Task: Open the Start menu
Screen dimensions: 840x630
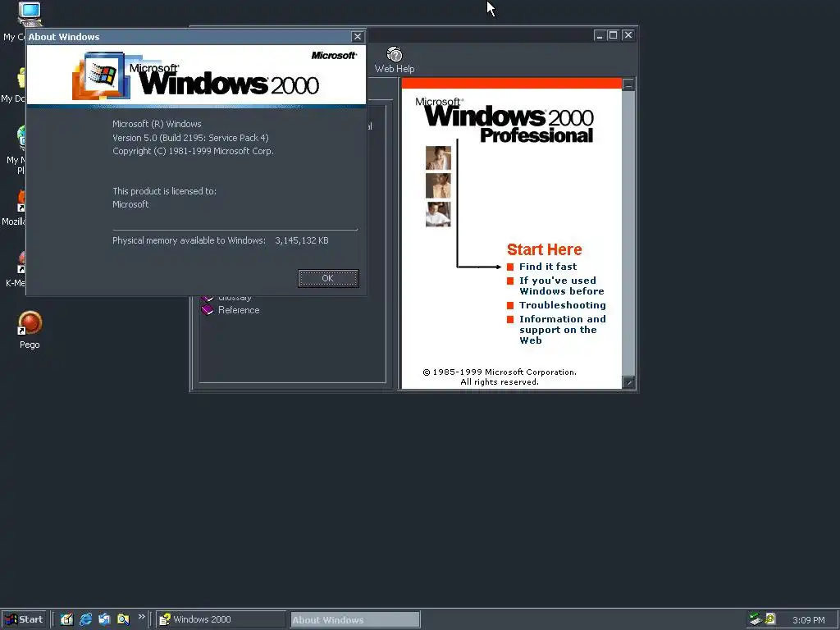Action: [x=24, y=619]
